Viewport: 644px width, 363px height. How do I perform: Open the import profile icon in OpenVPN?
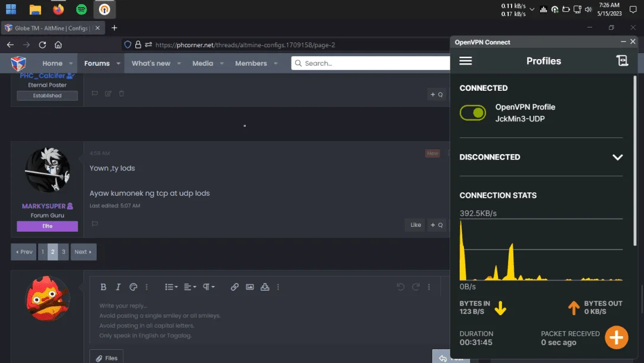tap(622, 61)
